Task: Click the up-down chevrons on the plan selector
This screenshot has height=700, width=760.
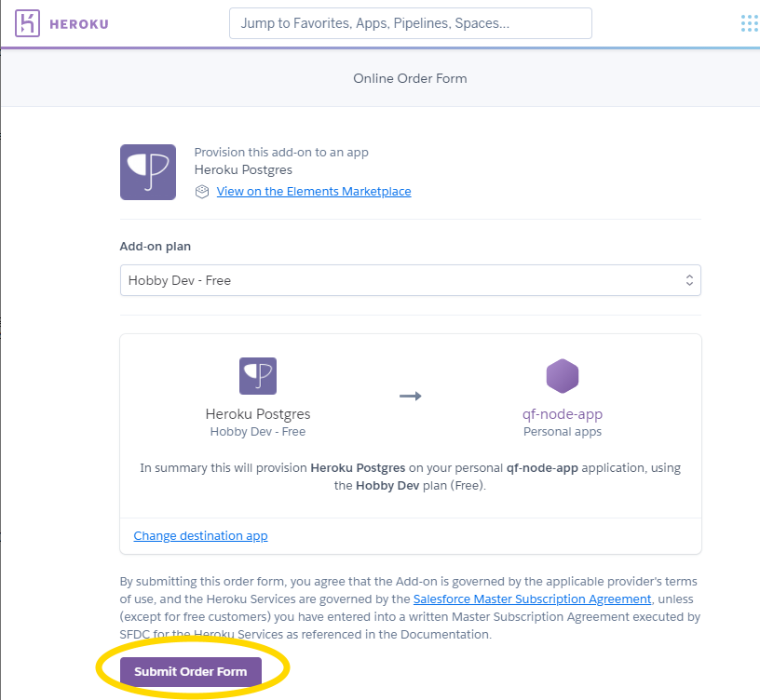Action: point(689,280)
